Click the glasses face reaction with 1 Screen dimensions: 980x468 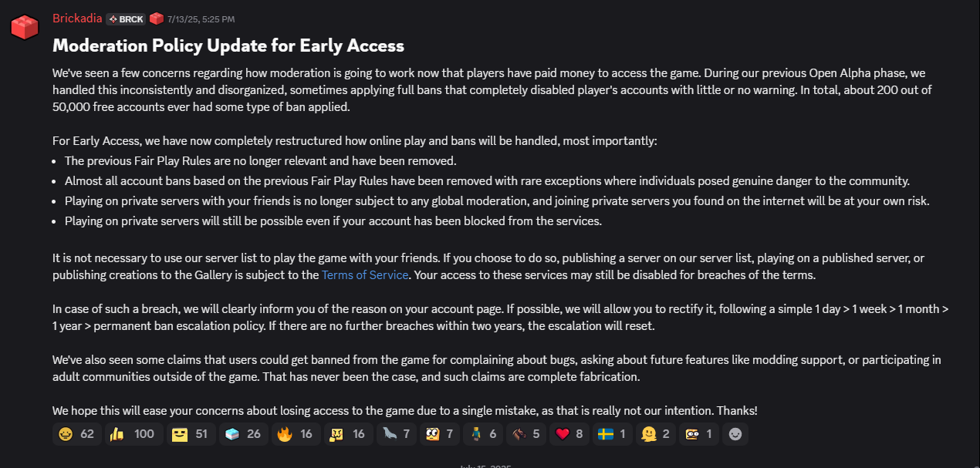pos(699,434)
